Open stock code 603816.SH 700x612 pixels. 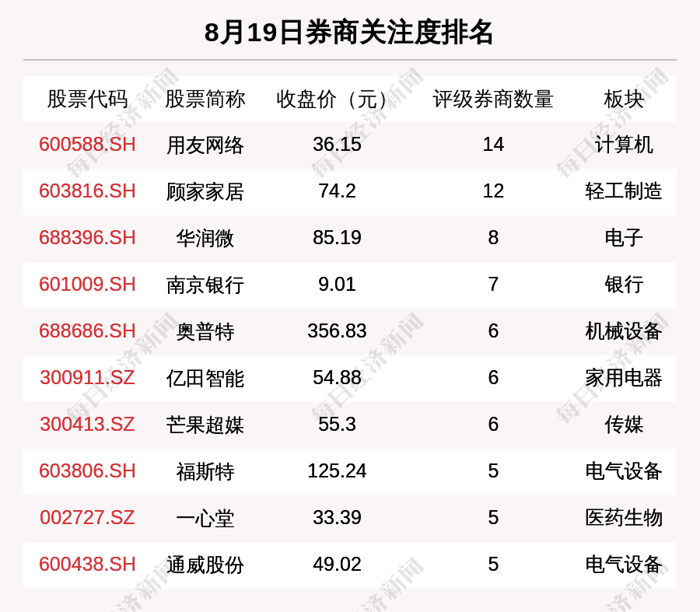point(87,191)
